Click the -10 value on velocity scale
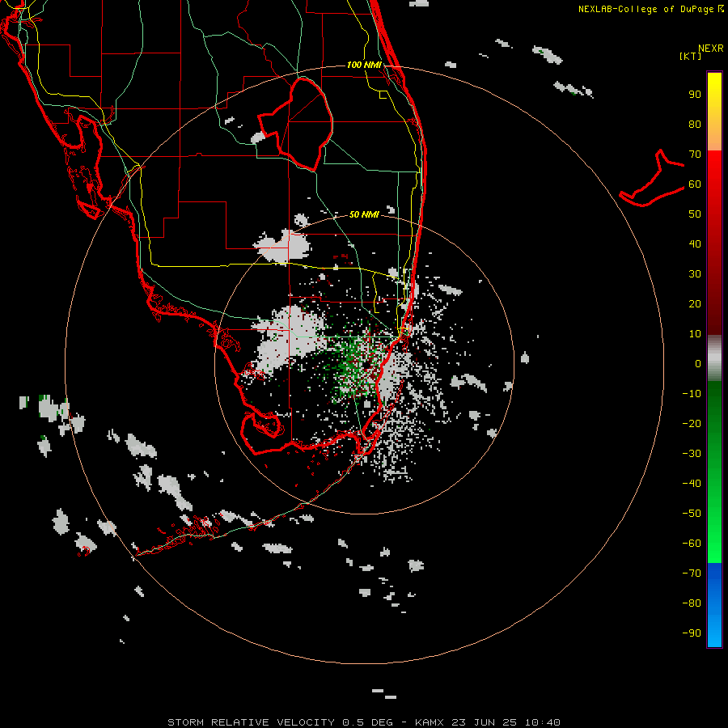 click(x=692, y=394)
